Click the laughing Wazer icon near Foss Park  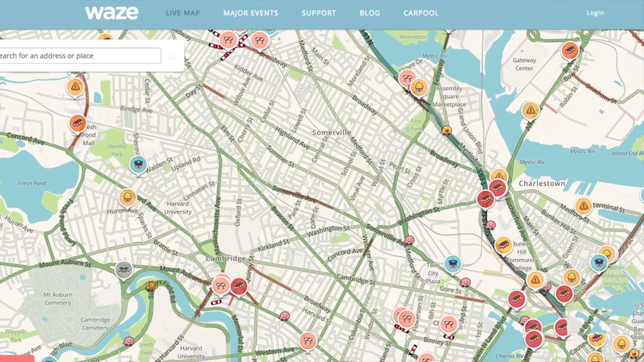(446, 130)
